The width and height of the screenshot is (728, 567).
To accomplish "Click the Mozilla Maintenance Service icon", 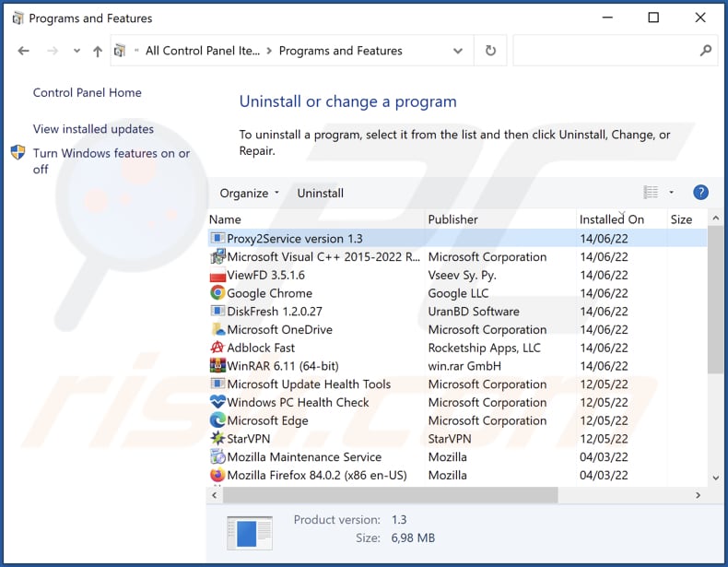I will pos(217,456).
